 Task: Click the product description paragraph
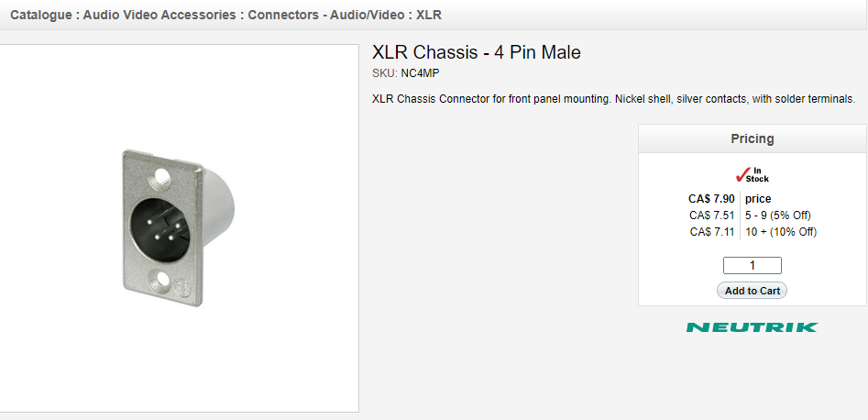613,99
